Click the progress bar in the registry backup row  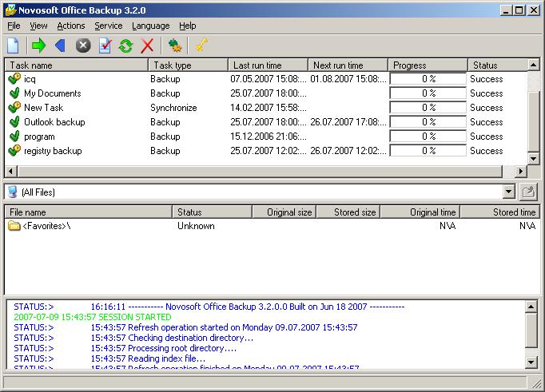point(428,151)
